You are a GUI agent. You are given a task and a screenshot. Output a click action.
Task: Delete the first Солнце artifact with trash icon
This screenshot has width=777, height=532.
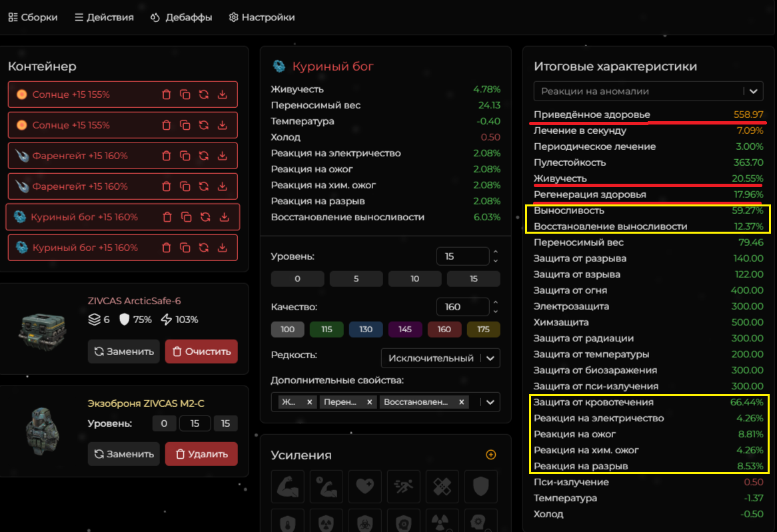coord(167,95)
